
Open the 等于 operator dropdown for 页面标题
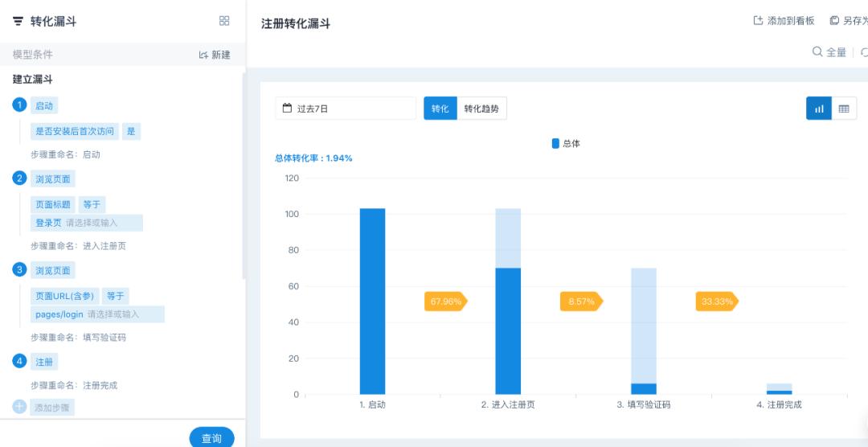pos(92,204)
